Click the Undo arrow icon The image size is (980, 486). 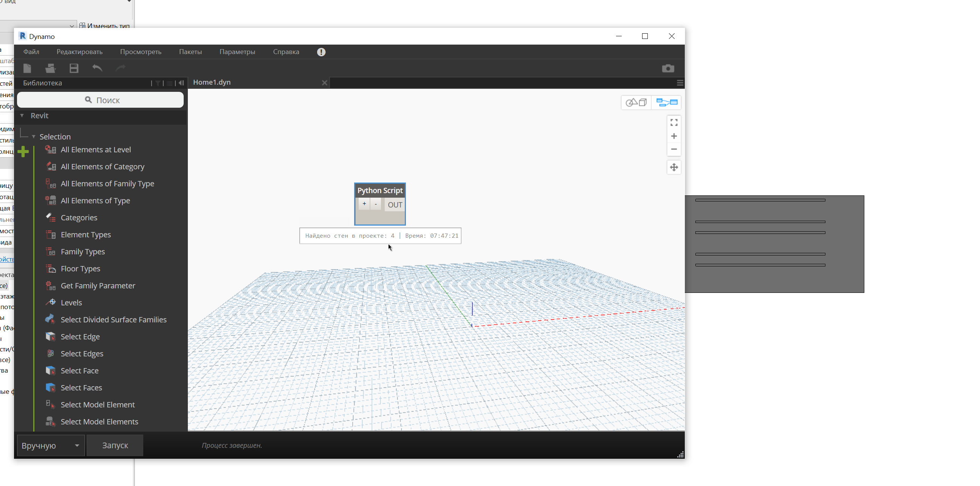98,68
